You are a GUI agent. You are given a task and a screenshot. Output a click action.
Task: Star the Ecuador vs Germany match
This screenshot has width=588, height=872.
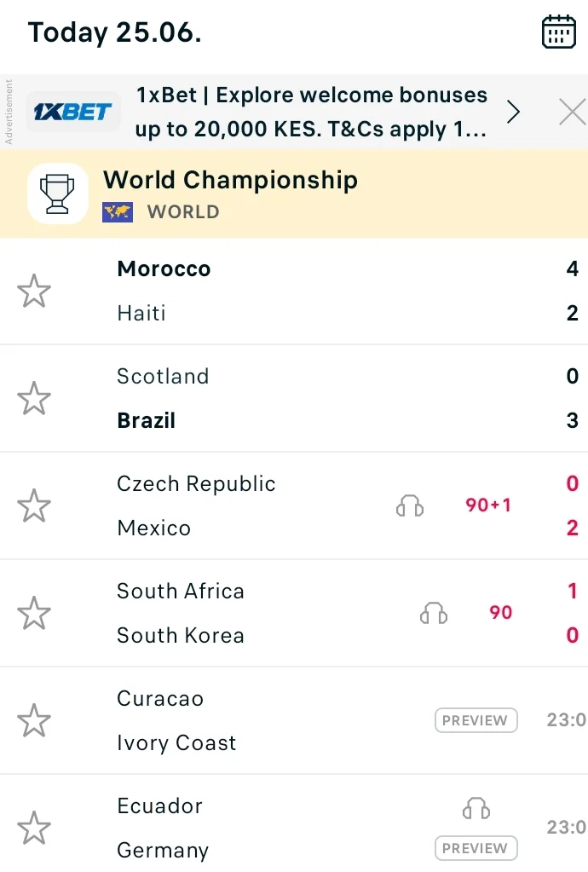click(34, 828)
